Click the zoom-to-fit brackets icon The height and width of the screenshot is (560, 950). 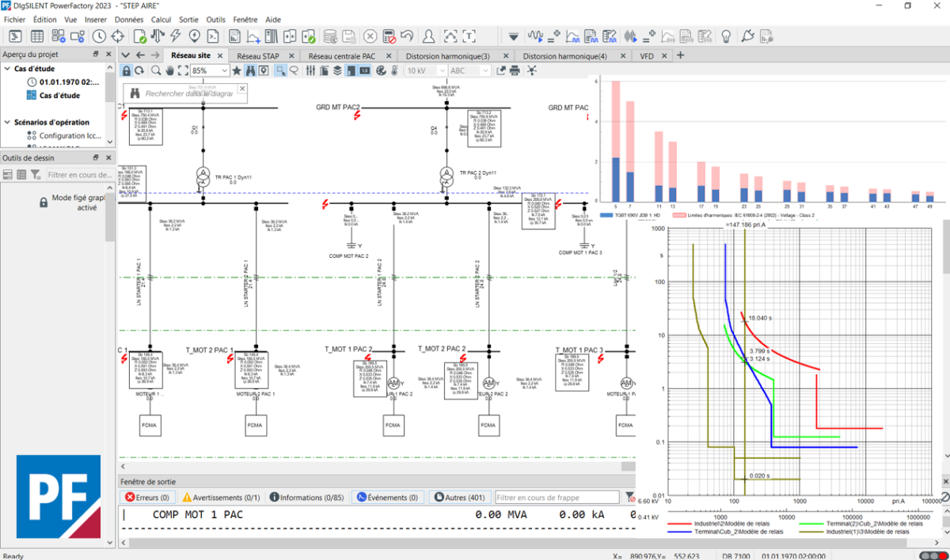coord(183,70)
